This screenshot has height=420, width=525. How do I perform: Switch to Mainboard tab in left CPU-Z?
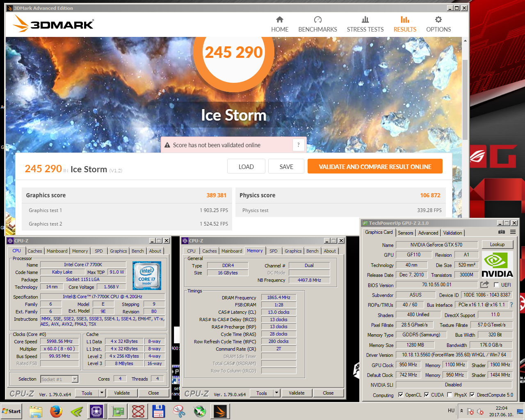click(57, 251)
